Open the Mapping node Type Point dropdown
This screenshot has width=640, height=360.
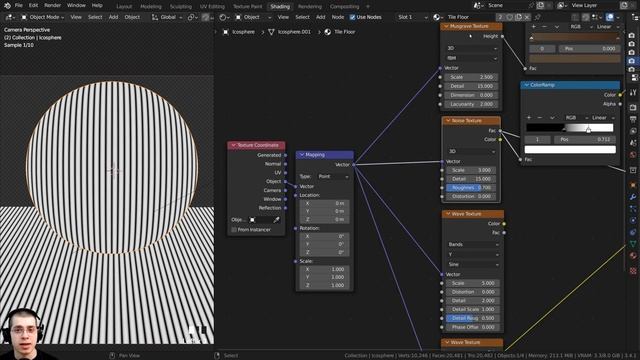[333, 177]
